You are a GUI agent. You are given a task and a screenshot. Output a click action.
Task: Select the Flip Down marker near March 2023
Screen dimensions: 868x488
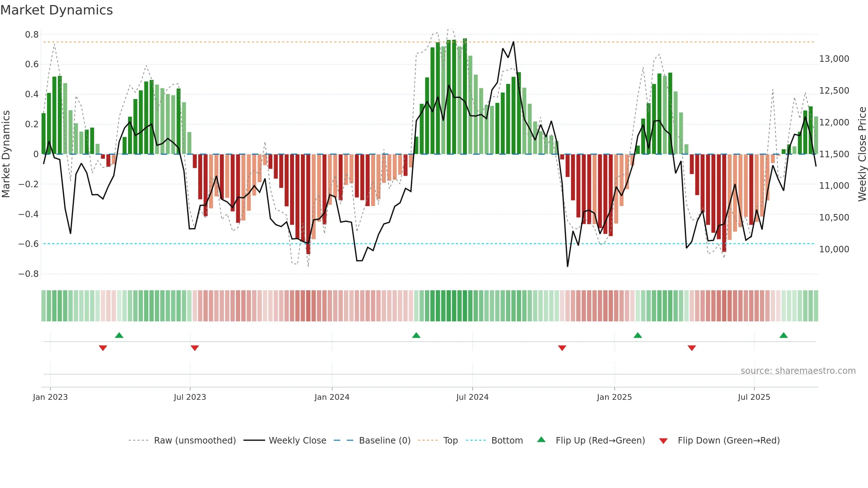(103, 348)
